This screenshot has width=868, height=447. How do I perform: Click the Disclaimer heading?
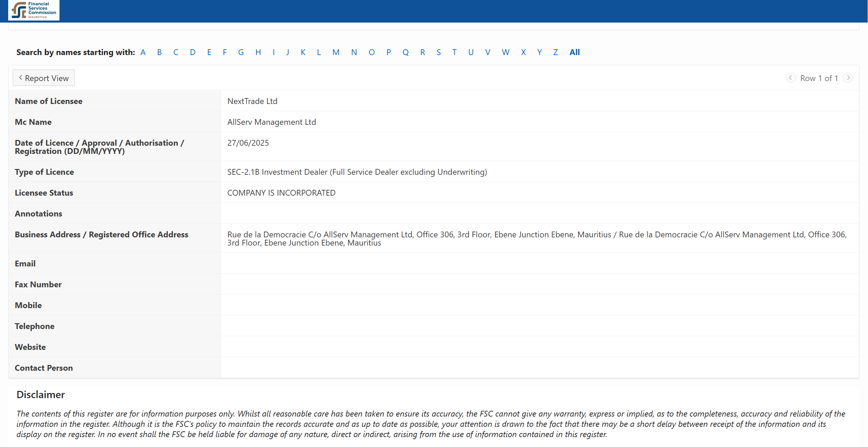point(41,395)
